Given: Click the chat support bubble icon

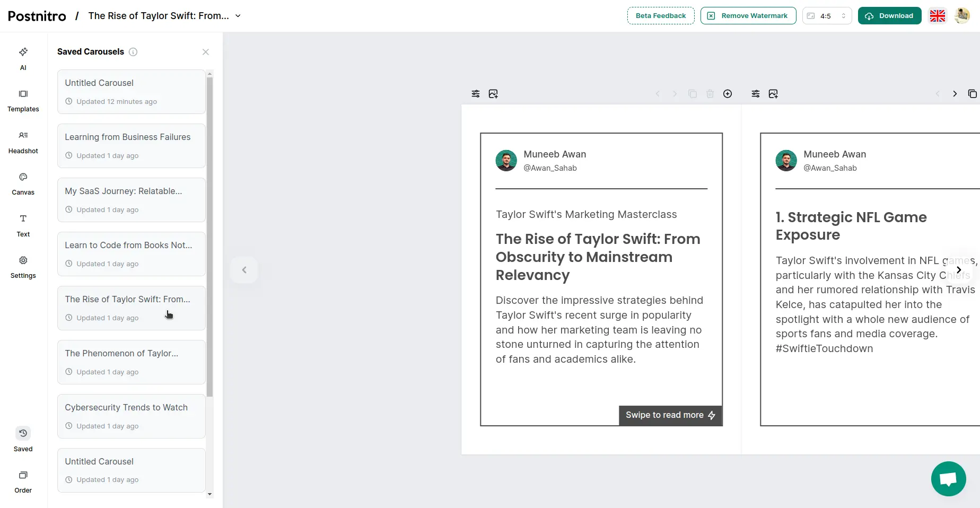Looking at the screenshot, I should point(948,479).
